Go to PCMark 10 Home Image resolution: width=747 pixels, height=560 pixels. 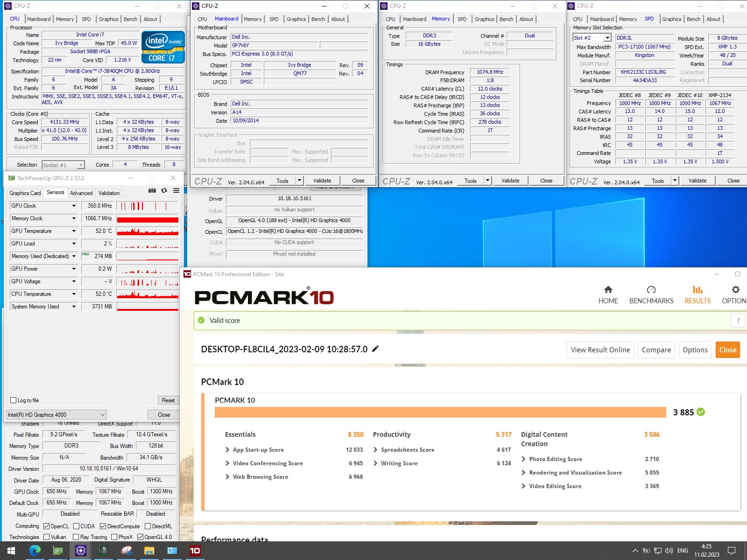[608, 295]
